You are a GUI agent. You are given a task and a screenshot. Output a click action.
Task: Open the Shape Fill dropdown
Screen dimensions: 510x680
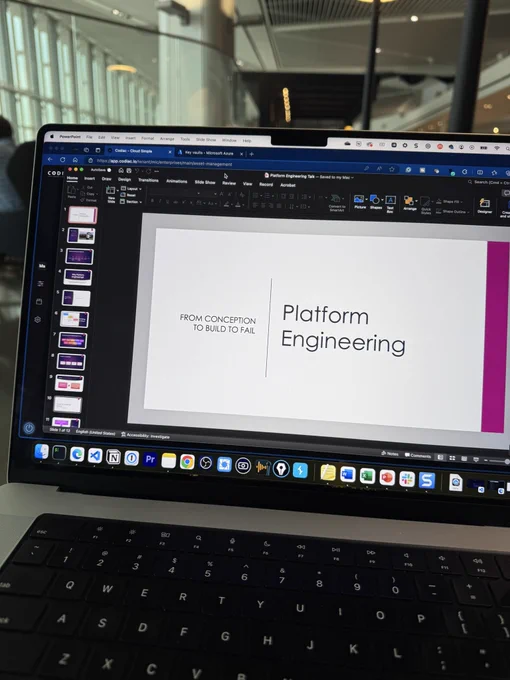449,202
